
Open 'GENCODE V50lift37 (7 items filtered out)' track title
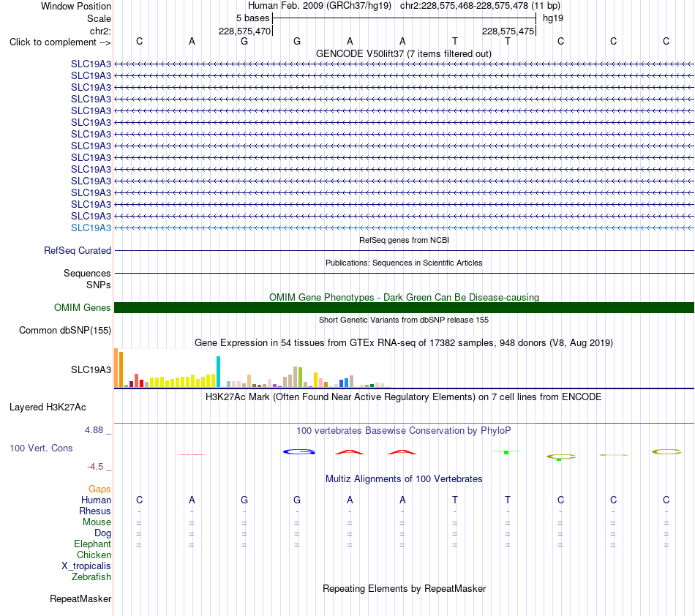click(x=404, y=53)
